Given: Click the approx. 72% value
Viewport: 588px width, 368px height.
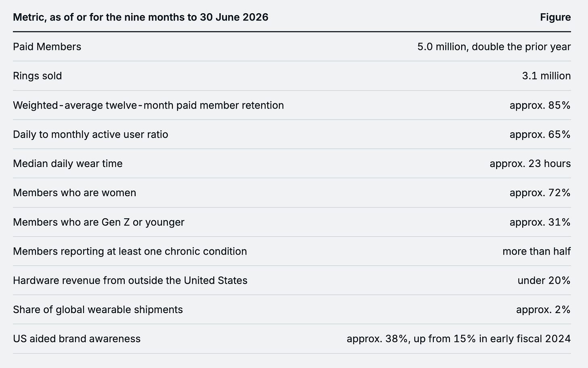Looking at the screenshot, I should pos(540,193).
